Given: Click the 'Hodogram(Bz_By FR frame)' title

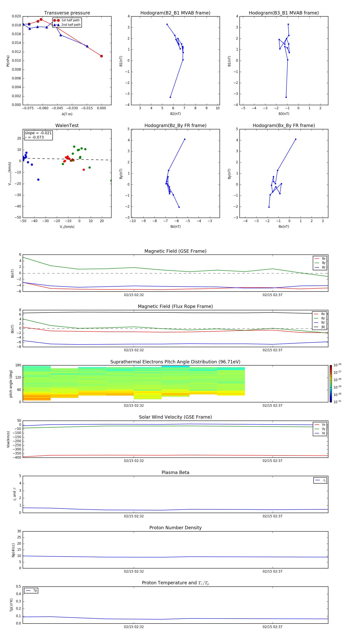Looking at the screenshot, I should 175,125.
